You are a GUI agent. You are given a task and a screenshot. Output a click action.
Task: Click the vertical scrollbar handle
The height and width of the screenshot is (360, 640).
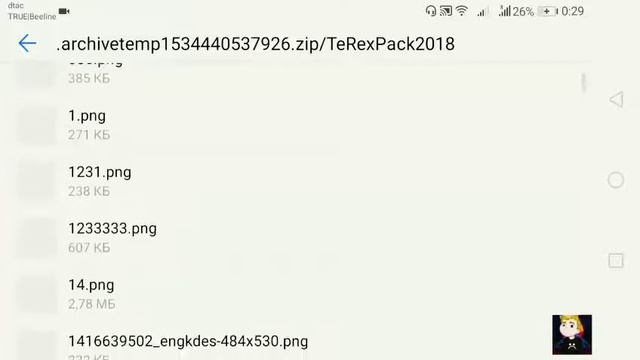point(584,83)
